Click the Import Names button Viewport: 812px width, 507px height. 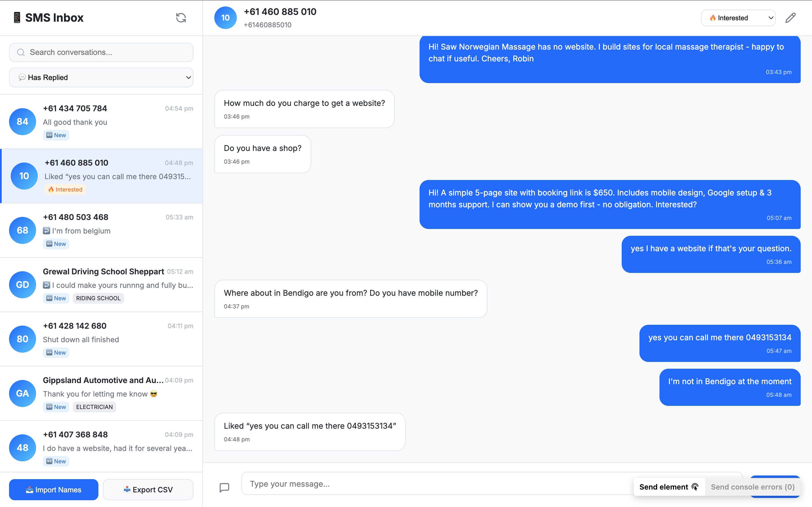(53, 490)
